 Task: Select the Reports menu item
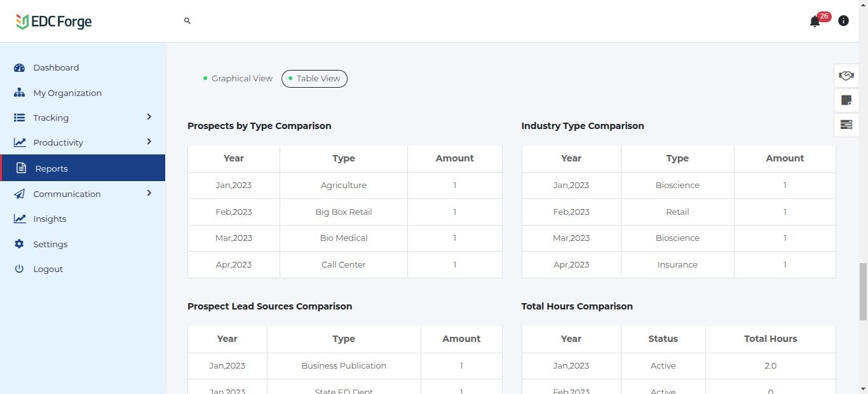click(51, 168)
